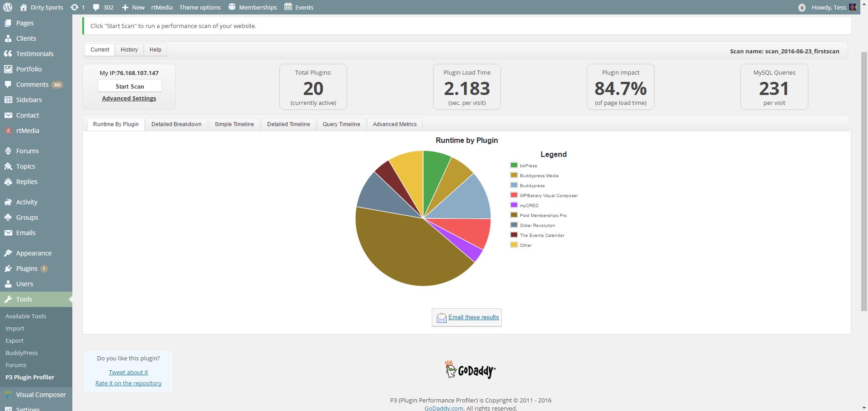Open Available Tools submenu item
This screenshot has height=411, width=868.
pyautogui.click(x=26, y=316)
